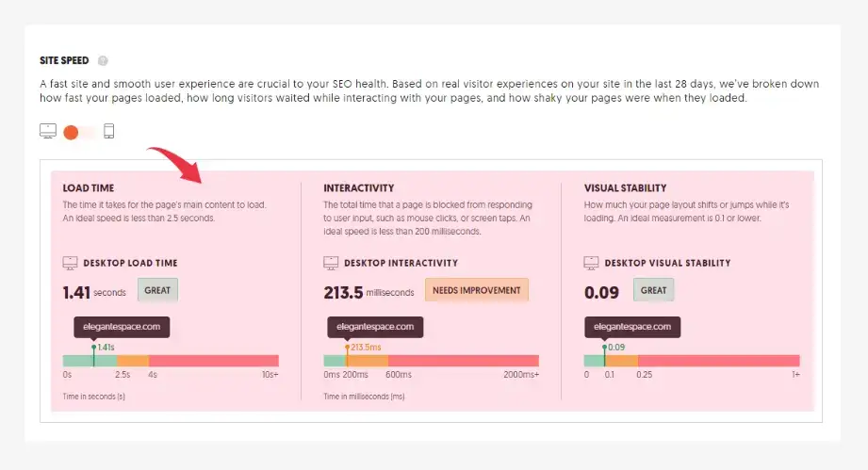Click the monitor icon beside Desktop Interactivity
Image resolution: width=868 pixels, height=470 pixels.
(331, 263)
